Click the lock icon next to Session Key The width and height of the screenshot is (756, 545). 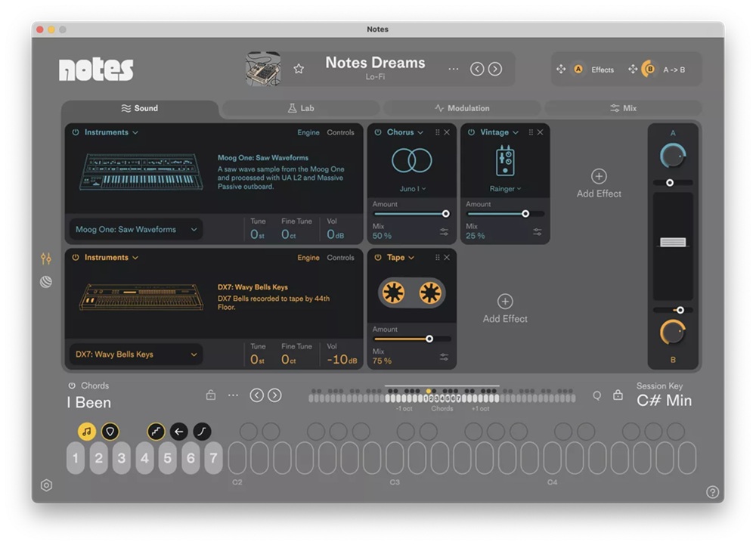coord(618,395)
